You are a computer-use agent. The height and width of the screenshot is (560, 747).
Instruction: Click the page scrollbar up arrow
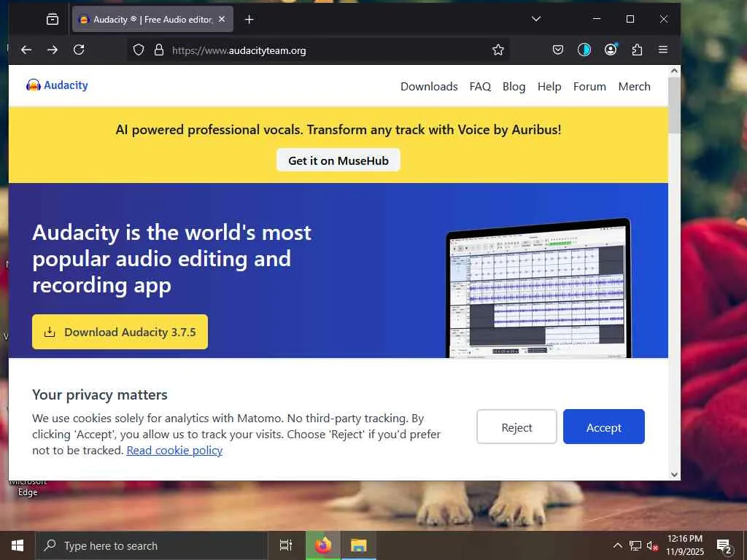pos(674,71)
